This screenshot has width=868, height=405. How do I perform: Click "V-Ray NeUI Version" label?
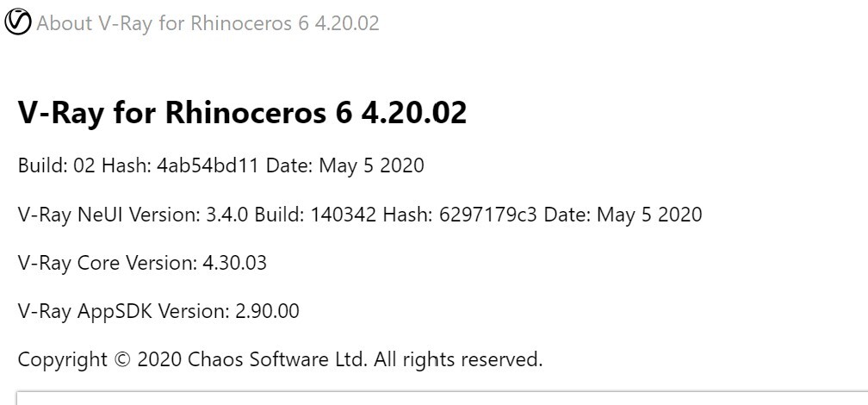109,215
